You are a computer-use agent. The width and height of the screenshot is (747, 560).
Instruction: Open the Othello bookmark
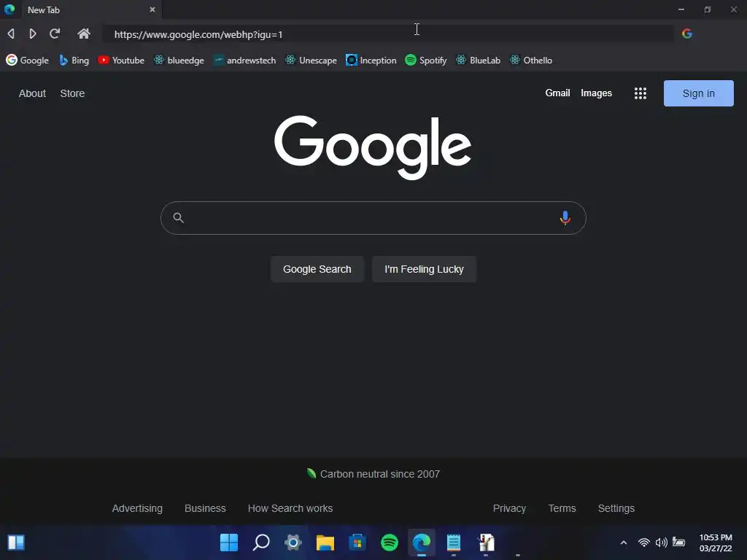point(531,60)
